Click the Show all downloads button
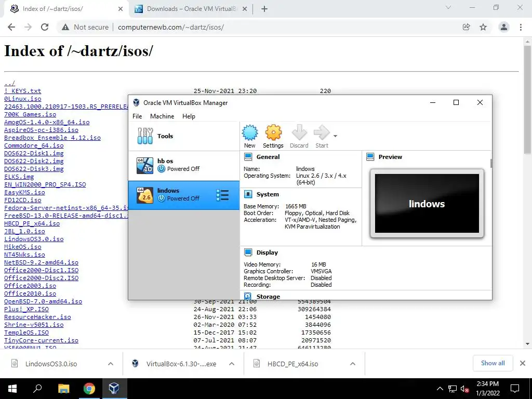This screenshot has width=532, height=399. point(493,363)
